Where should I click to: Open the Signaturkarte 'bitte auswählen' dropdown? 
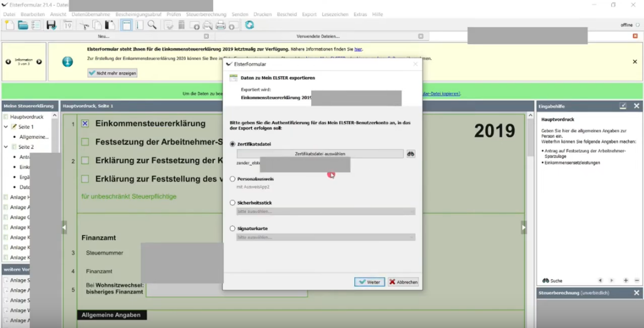coord(326,237)
